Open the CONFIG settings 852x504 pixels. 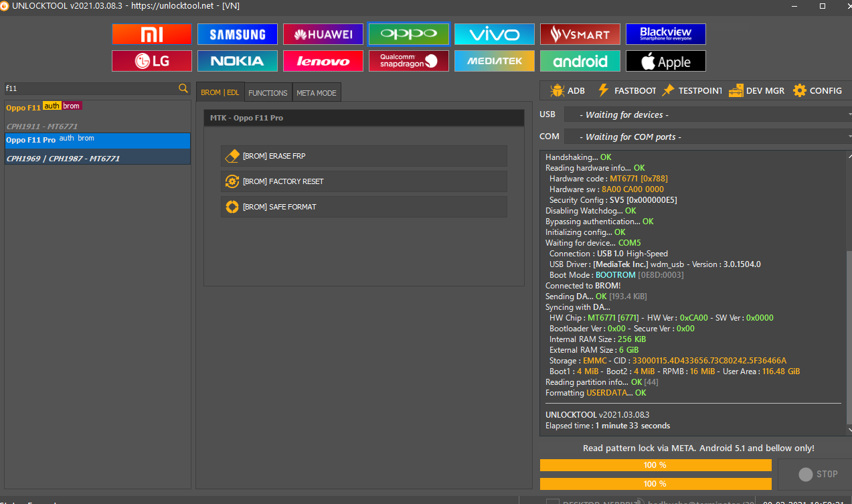coord(817,90)
